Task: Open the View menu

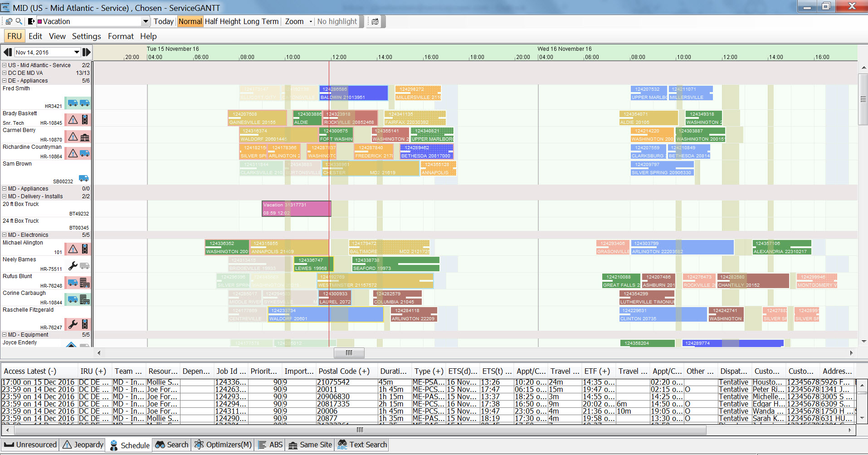Action: pos(57,36)
